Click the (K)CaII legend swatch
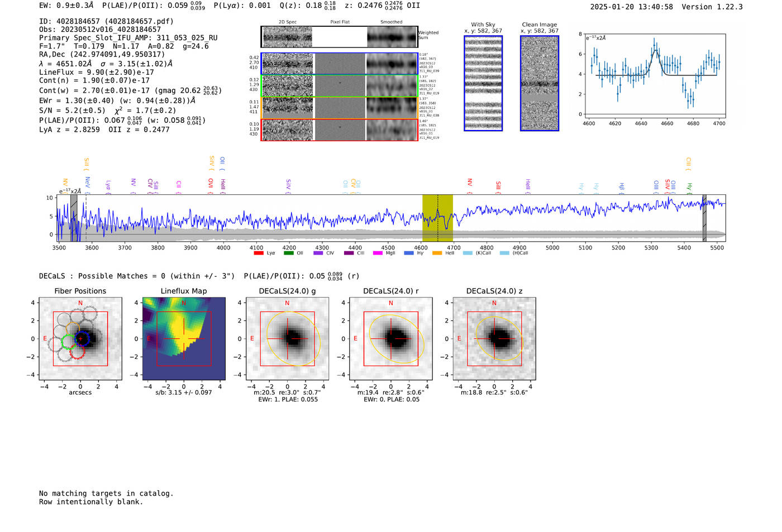This screenshot has height=532, width=782. point(468,253)
